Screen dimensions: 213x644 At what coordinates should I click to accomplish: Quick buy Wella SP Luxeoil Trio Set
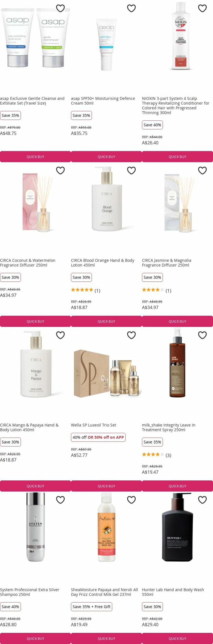[x=106, y=486]
